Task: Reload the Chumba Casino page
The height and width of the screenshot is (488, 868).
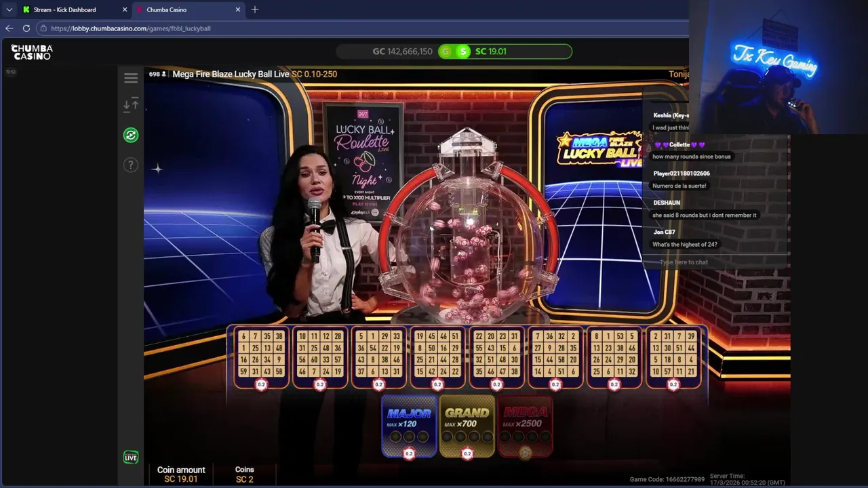Action: pos(26,28)
